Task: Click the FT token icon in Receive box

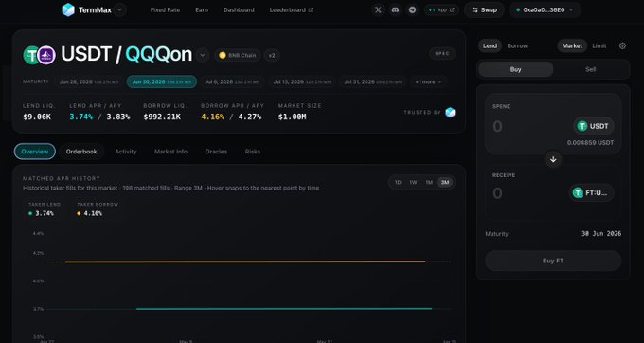Action: click(578, 192)
